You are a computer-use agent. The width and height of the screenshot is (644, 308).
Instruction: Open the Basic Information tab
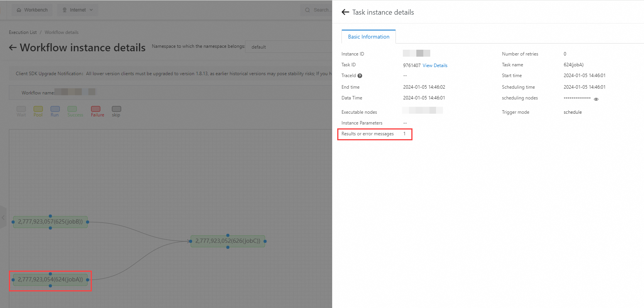pyautogui.click(x=368, y=37)
